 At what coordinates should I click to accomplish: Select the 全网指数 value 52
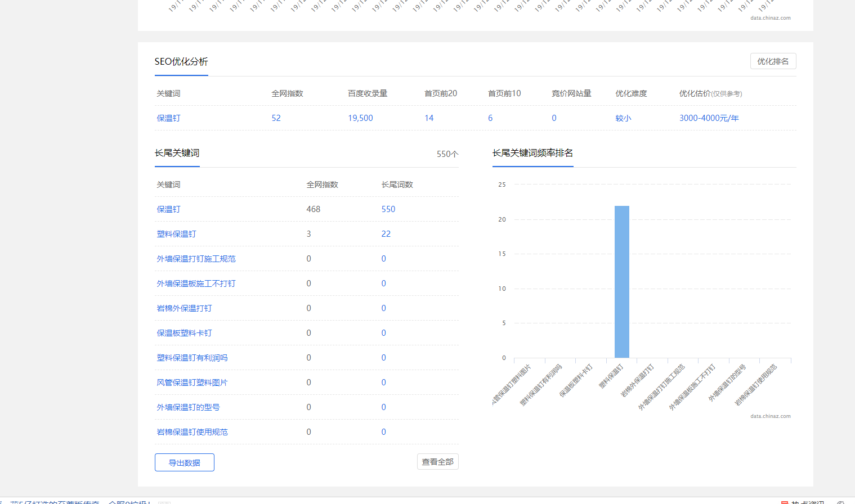[276, 118]
